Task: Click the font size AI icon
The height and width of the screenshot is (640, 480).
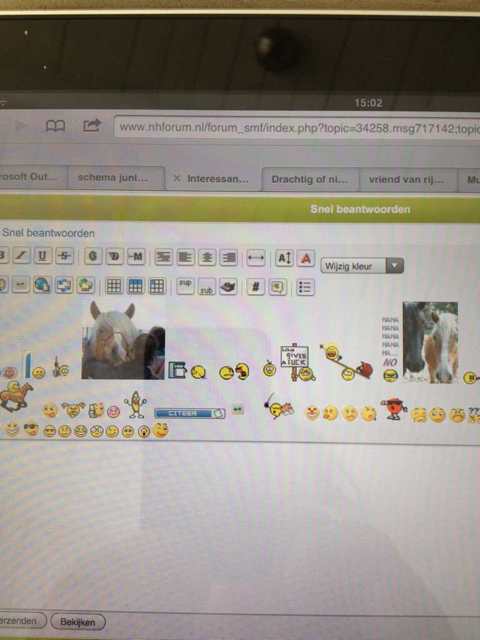Action: (x=284, y=258)
